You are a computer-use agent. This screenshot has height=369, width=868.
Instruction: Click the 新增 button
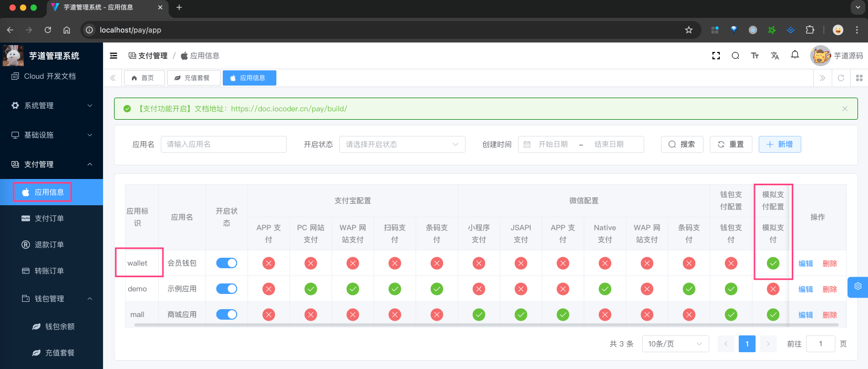[779, 144]
